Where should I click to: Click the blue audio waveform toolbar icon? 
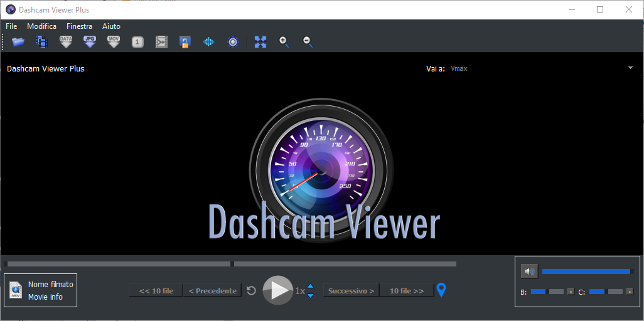209,42
